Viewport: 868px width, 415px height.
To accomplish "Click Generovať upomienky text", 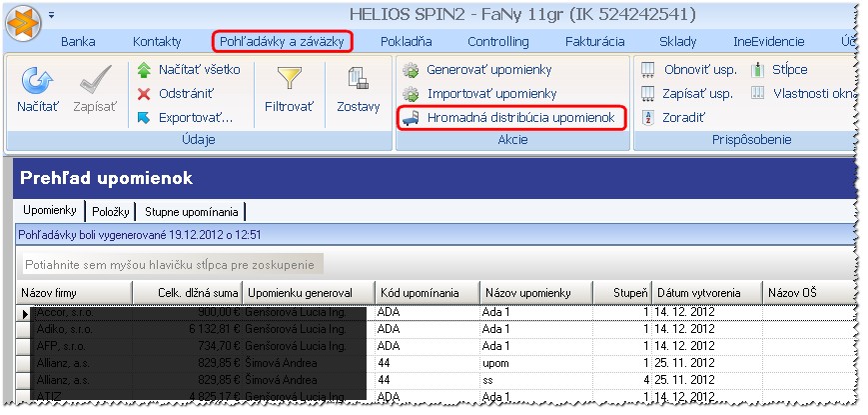I will (x=488, y=70).
